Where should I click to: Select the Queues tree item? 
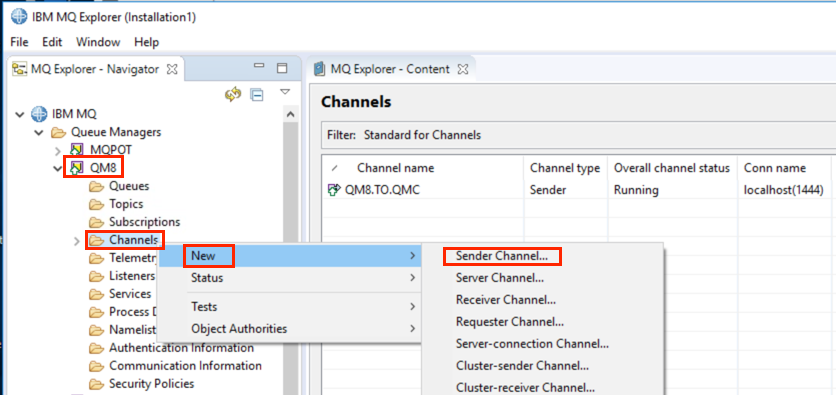point(129,186)
